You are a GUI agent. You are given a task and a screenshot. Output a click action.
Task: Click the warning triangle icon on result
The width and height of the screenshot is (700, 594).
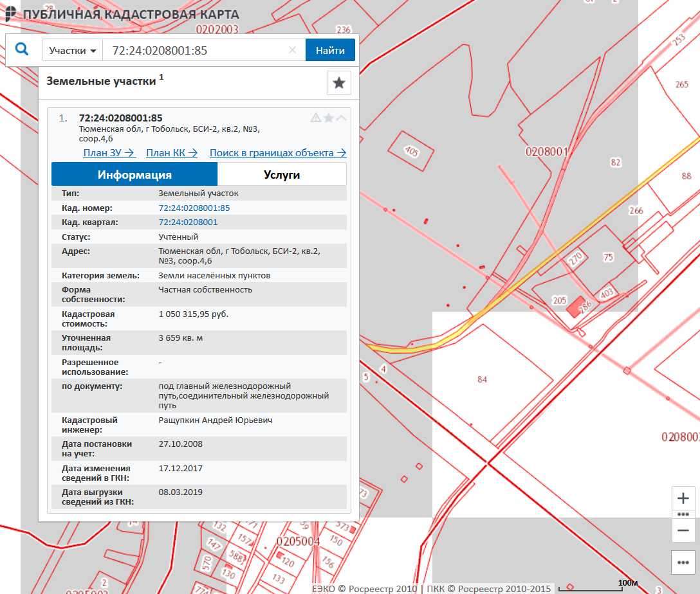coord(315,118)
